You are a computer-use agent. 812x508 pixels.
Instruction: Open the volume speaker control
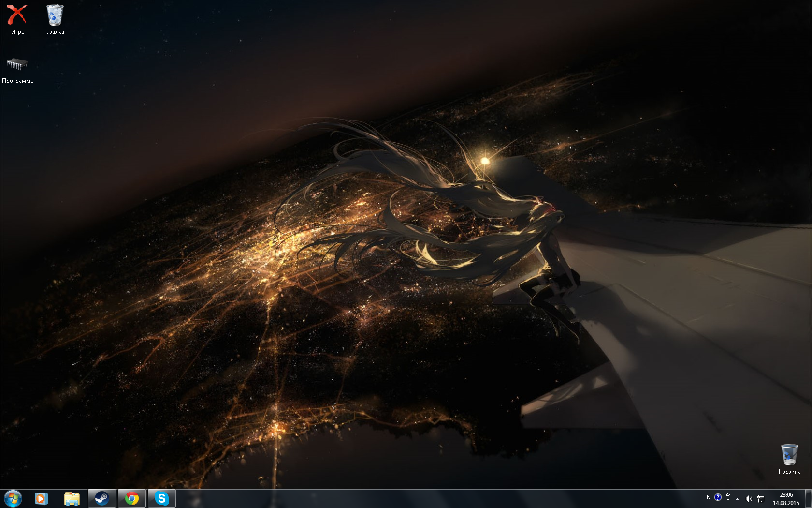[x=748, y=498]
